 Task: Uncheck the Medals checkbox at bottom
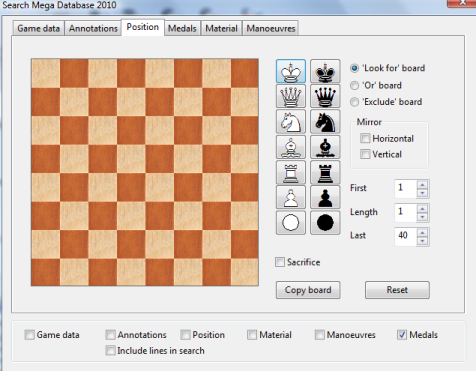pyautogui.click(x=402, y=335)
